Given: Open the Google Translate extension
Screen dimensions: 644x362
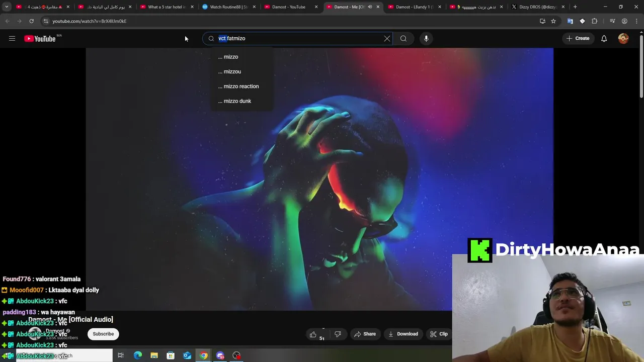Looking at the screenshot, I should (570, 21).
